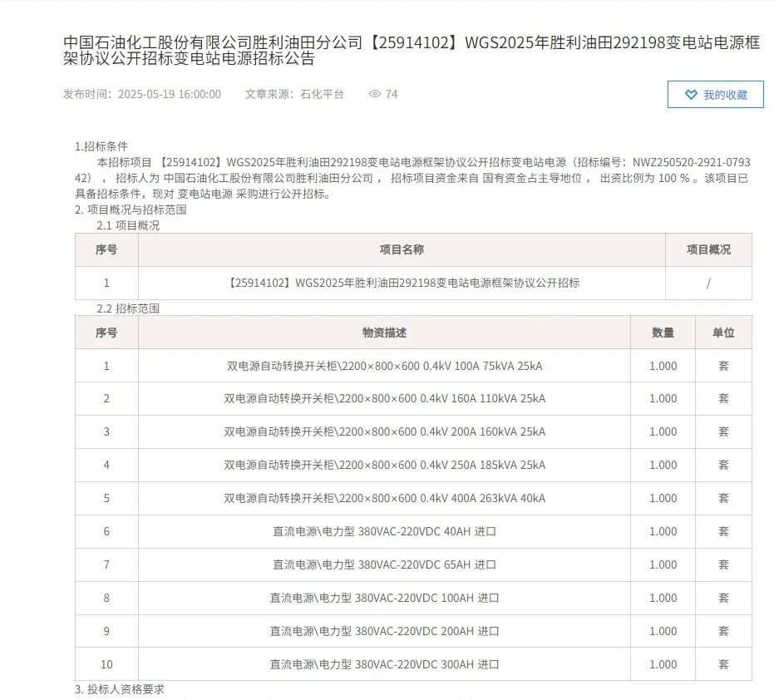Click row 100A 75kVA 25kA switch cabinet
774x700 pixels.
point(414,366)
